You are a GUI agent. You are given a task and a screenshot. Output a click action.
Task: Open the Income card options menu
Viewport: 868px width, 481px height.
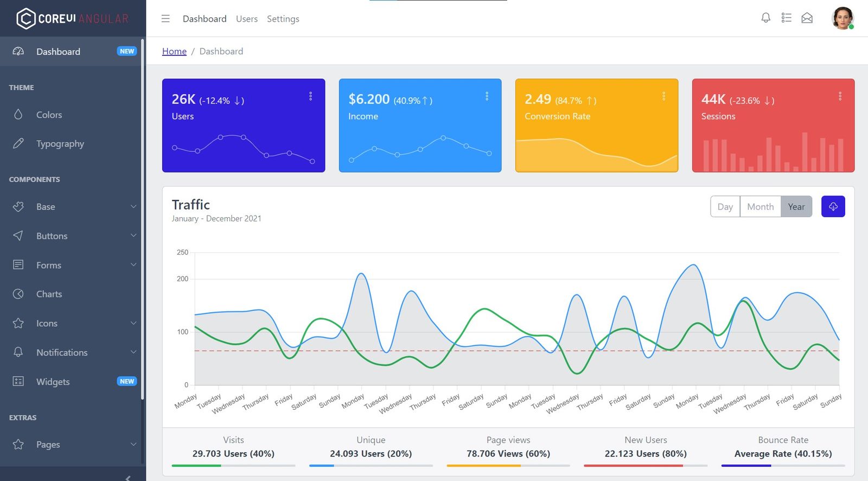pos(487,96)
